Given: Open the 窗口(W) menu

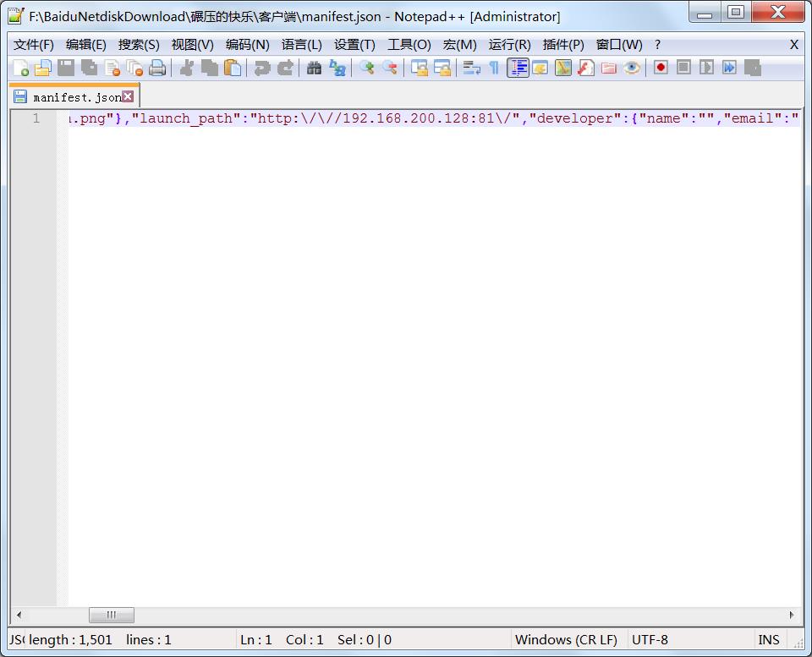Looking at the screenshot, I should point(619,45).
